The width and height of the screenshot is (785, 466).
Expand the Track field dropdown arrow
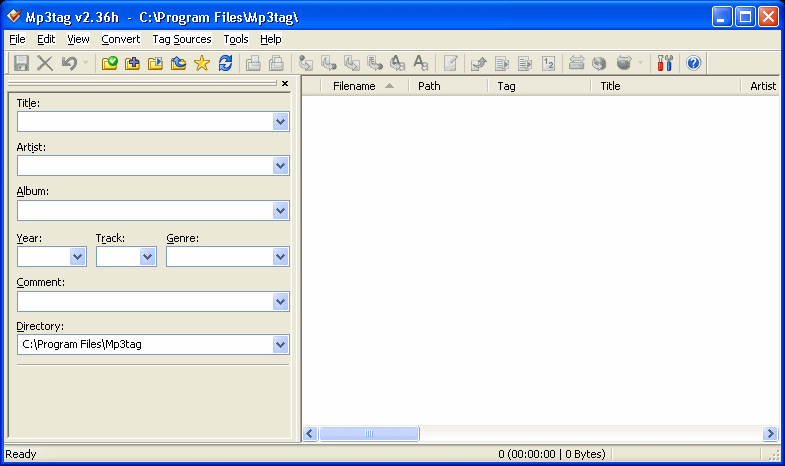pyautogui.click(x=147, y=257)
